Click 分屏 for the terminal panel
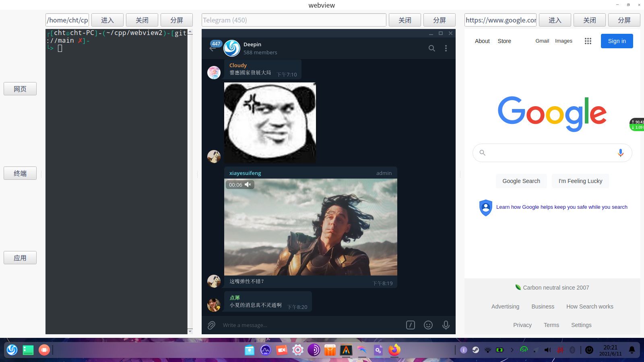644x362 pixels. coord(177,20)
